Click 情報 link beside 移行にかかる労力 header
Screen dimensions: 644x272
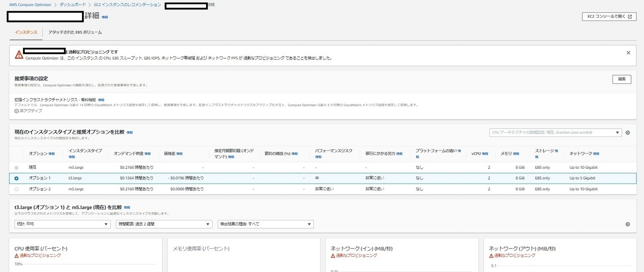(400, 154)
